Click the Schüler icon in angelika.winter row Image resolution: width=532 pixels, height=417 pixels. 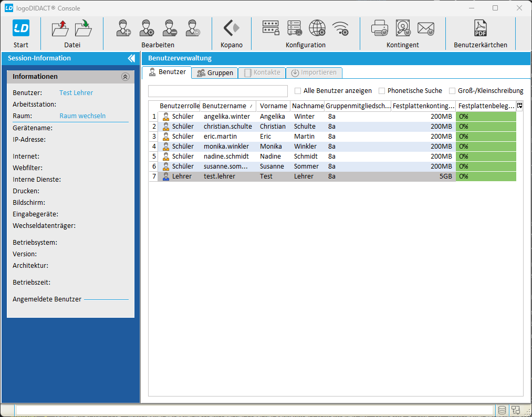166,117
